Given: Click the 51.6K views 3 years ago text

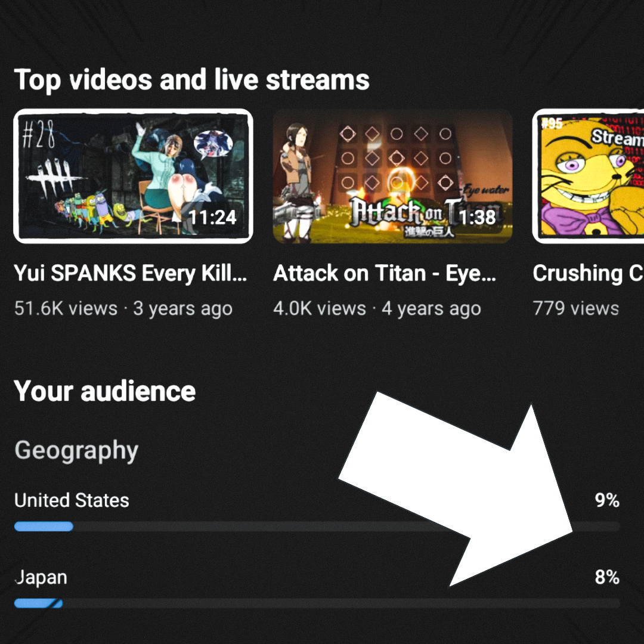Looking at the screenshot, I should (x=123, y=308).
